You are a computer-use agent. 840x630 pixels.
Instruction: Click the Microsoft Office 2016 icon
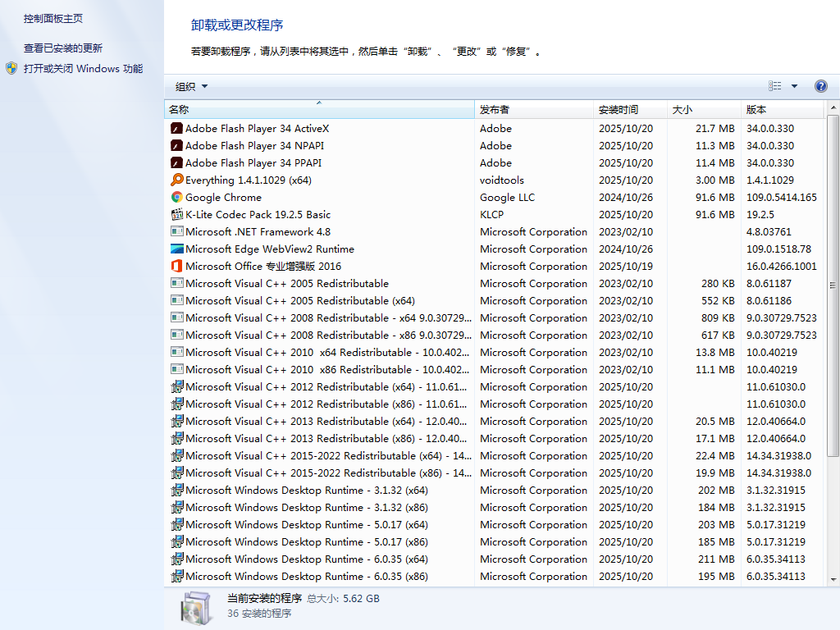point(176,266)
